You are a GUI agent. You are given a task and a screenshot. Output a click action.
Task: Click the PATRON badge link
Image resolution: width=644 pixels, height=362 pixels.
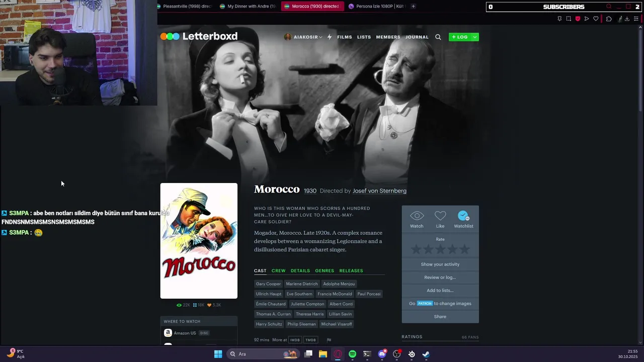[425, 304]
